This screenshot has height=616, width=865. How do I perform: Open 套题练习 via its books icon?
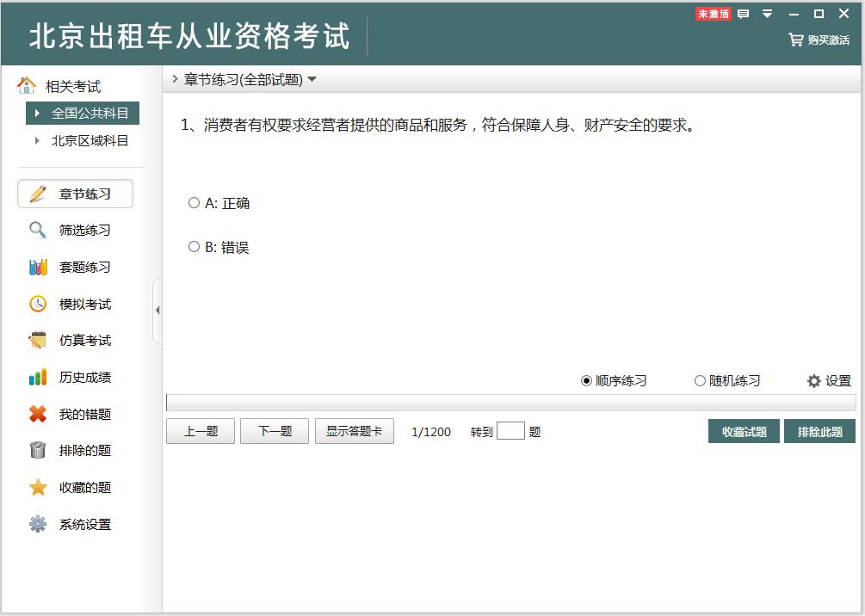(x=38, y=267)
